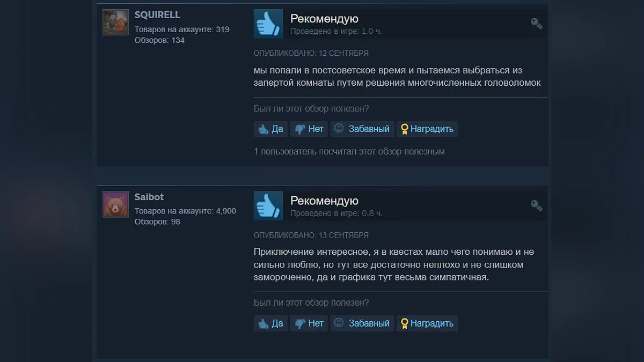Click the key icon on SQUIRELL's review
The width and height of the screenshot is (644, 362).
tap(536, 24)
